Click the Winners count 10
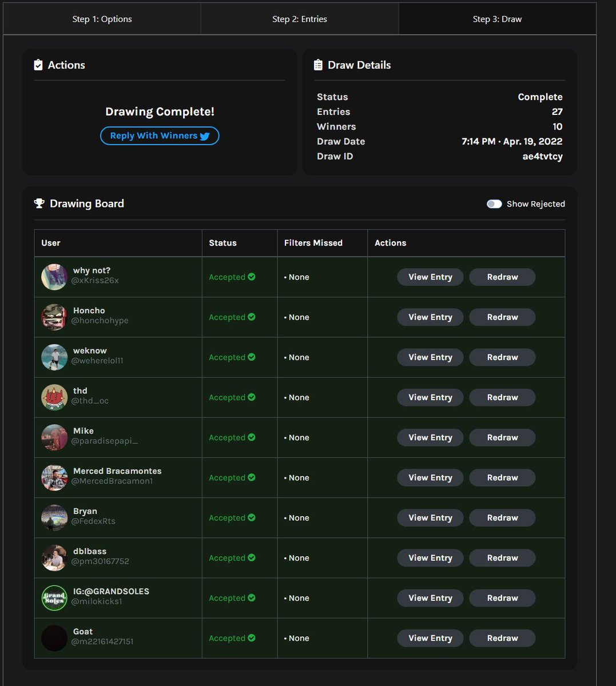 point(557,126)
